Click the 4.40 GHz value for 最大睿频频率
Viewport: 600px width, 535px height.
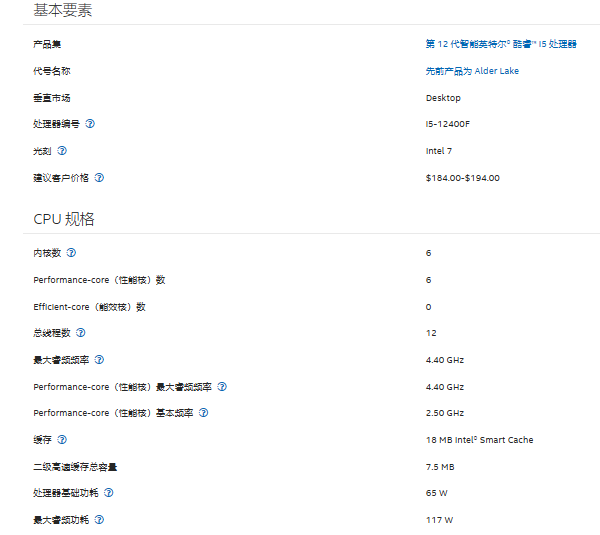click(445, 360)
